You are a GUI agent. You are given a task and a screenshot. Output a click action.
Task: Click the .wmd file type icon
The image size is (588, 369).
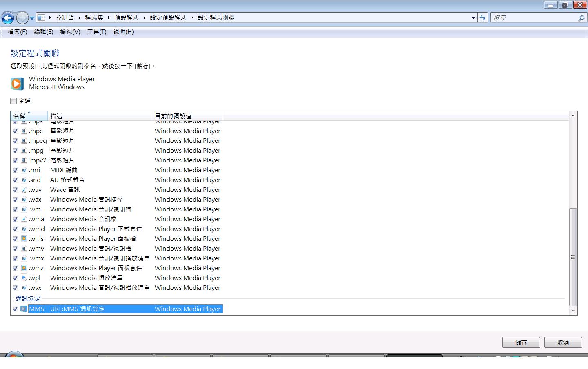click(x=24, y=229)
